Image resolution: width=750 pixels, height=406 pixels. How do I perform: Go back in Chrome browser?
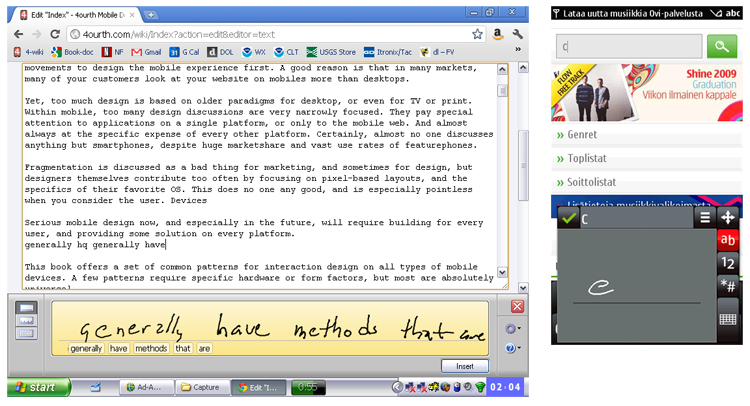click(19, 34)
